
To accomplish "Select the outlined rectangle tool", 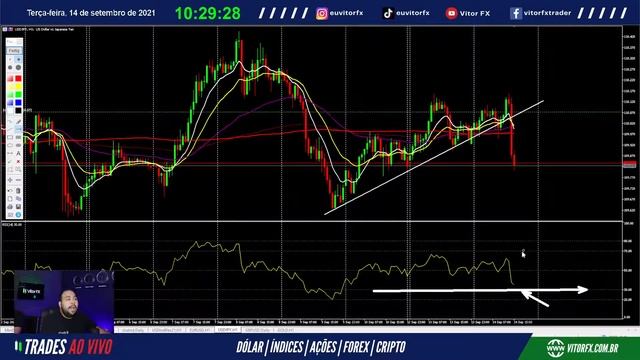I will click(x=10, y=137).
